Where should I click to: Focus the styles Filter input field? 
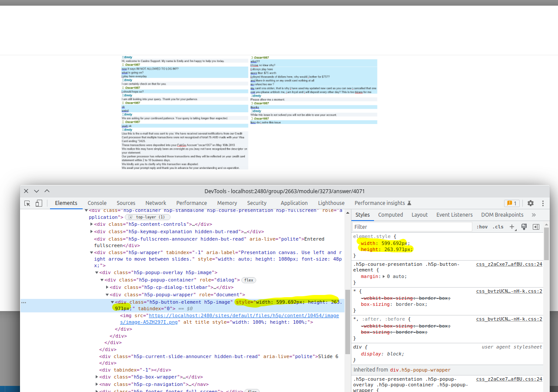412,227
